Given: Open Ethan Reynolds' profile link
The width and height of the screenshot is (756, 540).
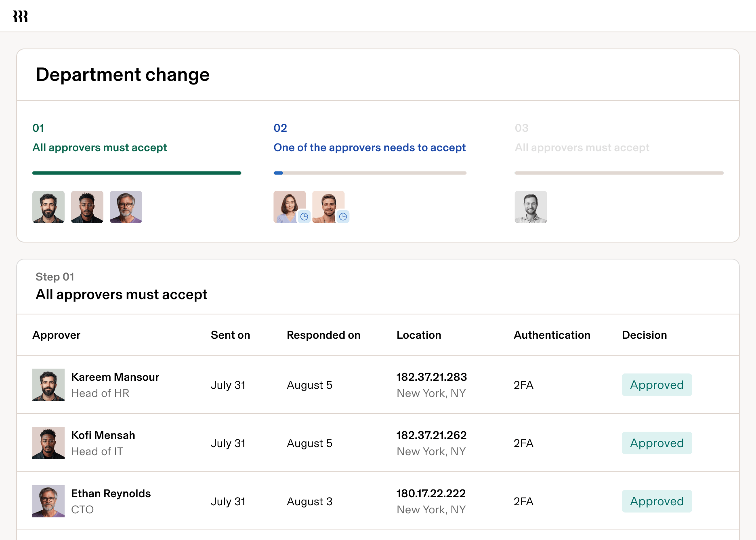Looking at the screenshot, I should click(x=111, y=493).
